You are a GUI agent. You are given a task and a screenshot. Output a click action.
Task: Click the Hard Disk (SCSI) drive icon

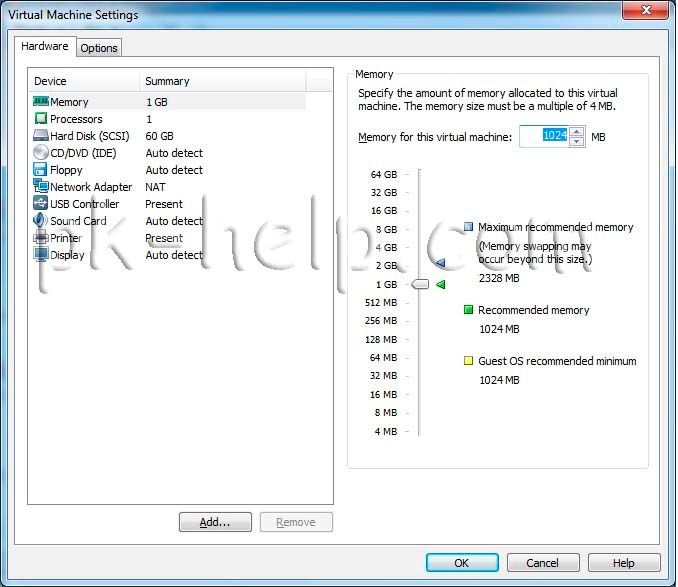click(x=41, y=136)
